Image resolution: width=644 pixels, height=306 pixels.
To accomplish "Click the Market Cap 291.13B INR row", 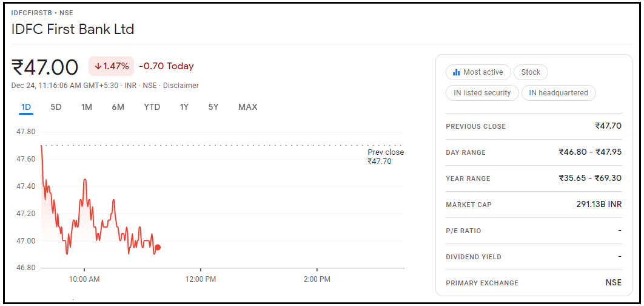I will click(534, 205).
